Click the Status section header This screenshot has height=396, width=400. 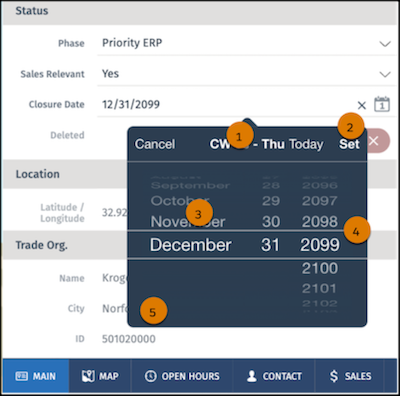(x=200, y=13)
